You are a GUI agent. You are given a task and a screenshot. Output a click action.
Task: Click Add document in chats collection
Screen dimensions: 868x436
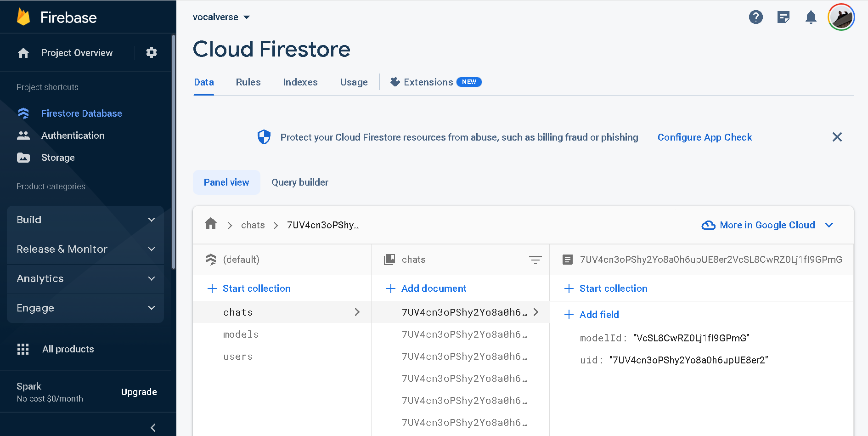[x=426, y=289]
